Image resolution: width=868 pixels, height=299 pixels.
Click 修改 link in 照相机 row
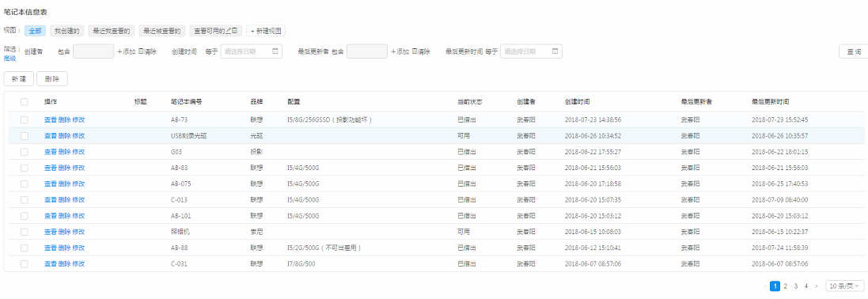pos(78,232)
